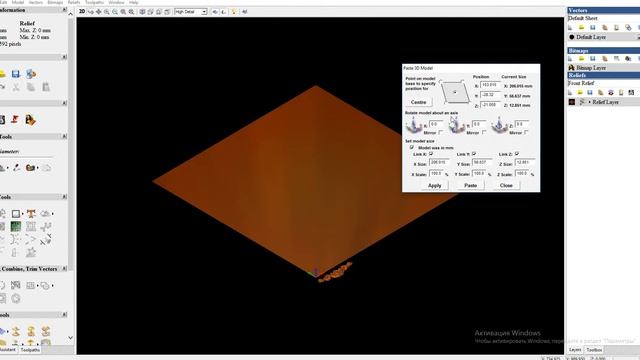Click open folder icon in Vectors panel

(x=581, y=27)
